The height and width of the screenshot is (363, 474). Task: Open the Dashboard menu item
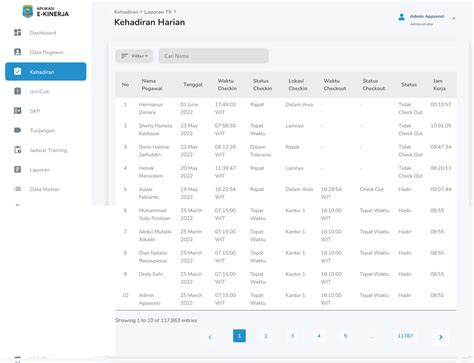click(x=43, y=33)
